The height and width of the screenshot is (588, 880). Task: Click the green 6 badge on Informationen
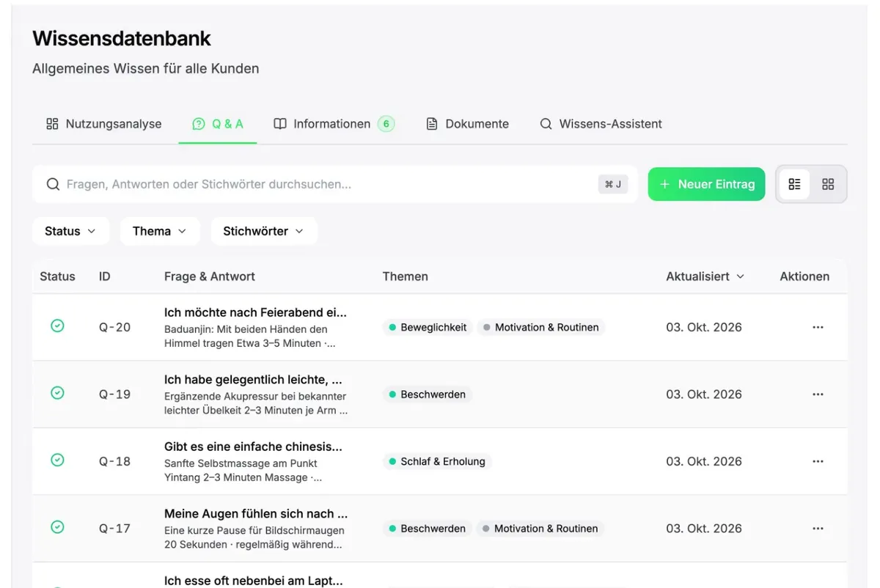386,124
